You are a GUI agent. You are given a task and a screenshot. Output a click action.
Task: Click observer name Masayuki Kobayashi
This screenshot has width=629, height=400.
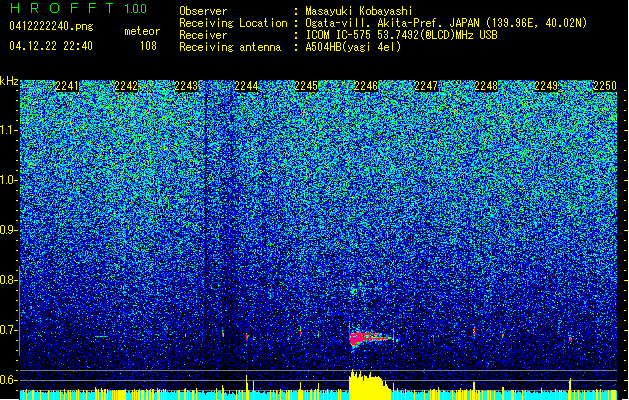[359, 11]
